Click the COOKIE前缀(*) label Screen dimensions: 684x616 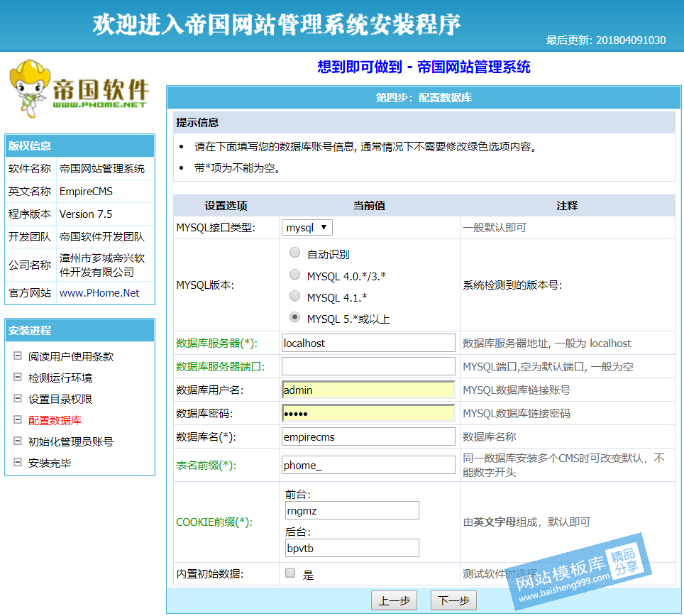tap(214, 522)
